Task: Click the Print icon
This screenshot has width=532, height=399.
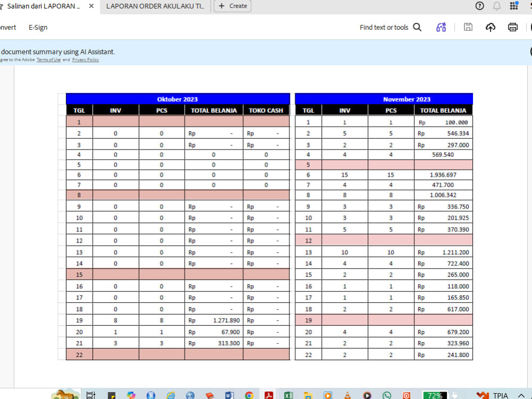Action: pos(513,27)
